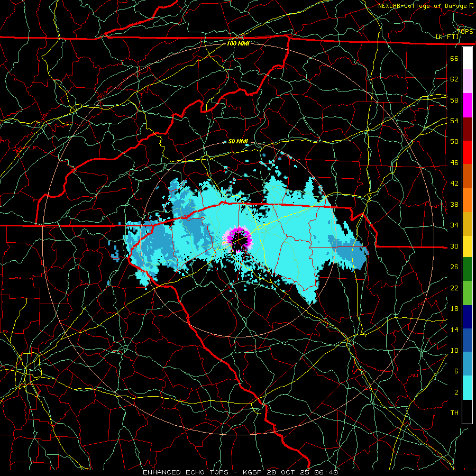This screenshot has height=476, width=476.
Task: Click the navy 14-18 kft legend swatch
Action: pos(467,317)
